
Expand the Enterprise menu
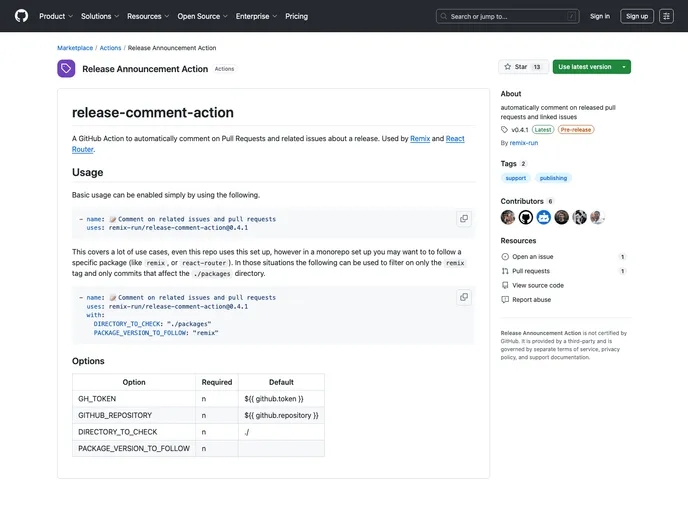(x=256, y=16)
